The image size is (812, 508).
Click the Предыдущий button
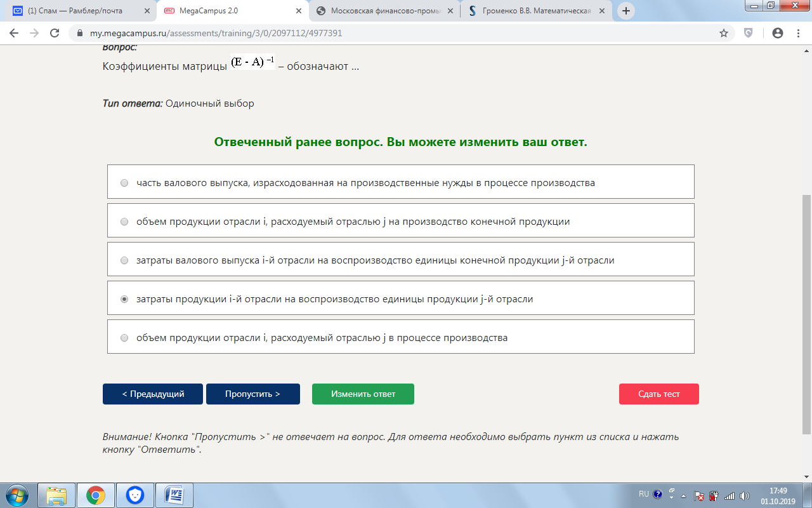coord(153,394)
